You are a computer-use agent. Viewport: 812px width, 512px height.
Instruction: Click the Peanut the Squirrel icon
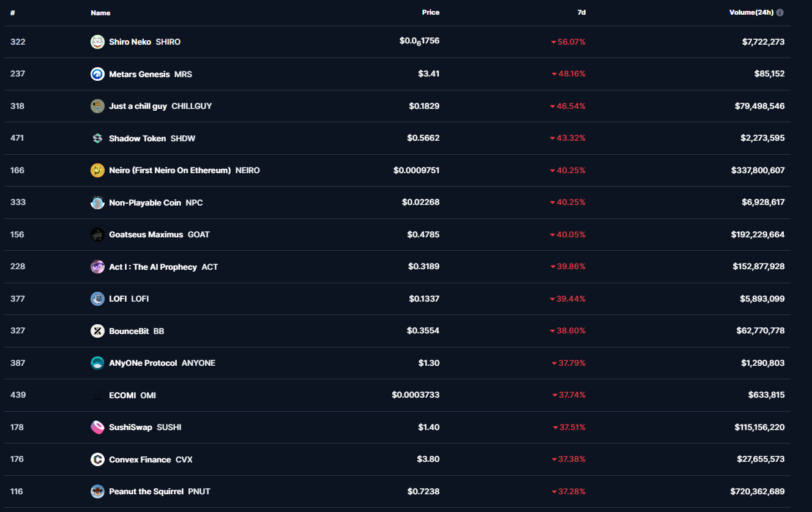point(97,491)
